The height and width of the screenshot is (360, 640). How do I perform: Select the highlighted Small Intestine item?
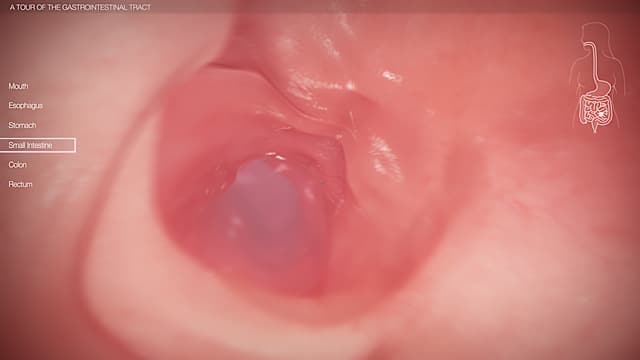click(x=30, y=145)
